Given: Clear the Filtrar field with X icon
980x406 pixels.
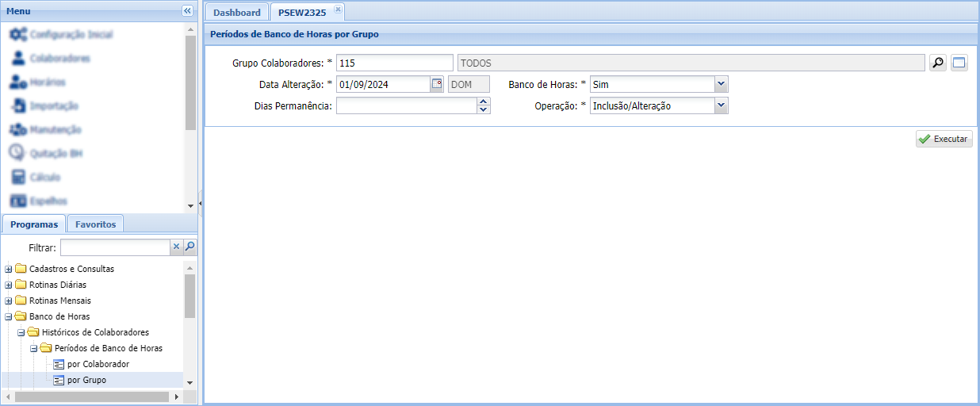Looking at the screenshot, I should tap(176, 247).
